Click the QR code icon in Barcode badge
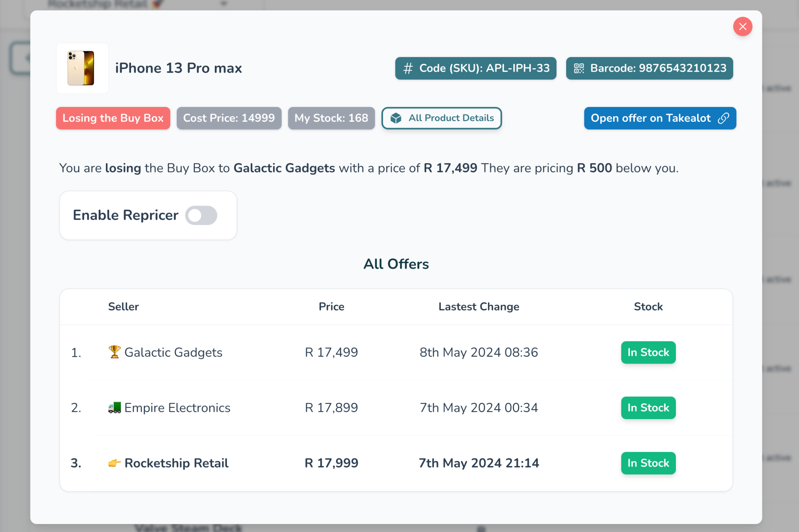Viewport: 799px width, 532px height. [x=579, y=68]
